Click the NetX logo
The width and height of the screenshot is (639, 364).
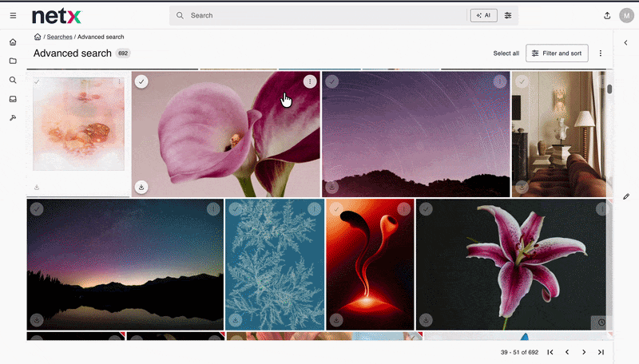(57, 16)
